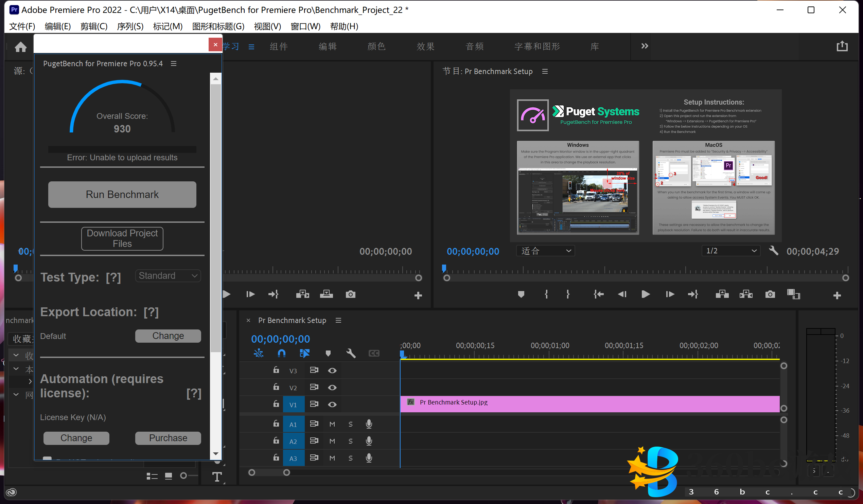The width and height of the screenshot is (863, 504).
Task: Switch to the 颜色 workspace tab
Action: [376, 47]
